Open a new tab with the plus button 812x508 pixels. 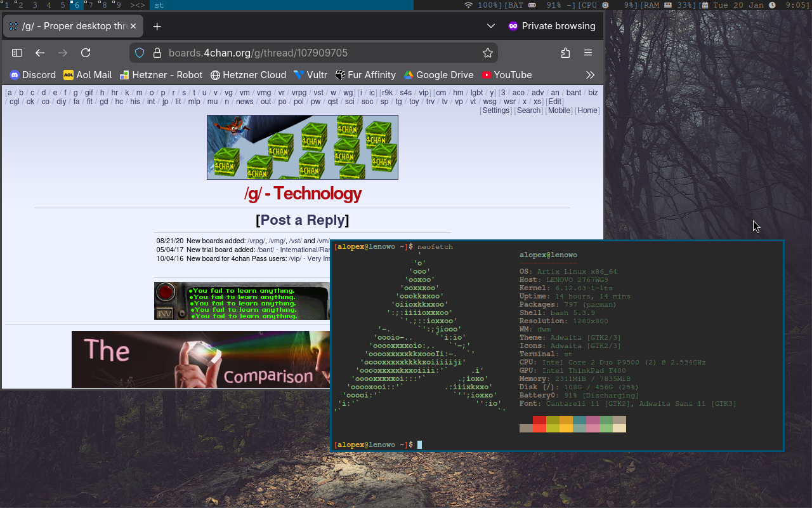pyautogui.click(x=157, y=26)
